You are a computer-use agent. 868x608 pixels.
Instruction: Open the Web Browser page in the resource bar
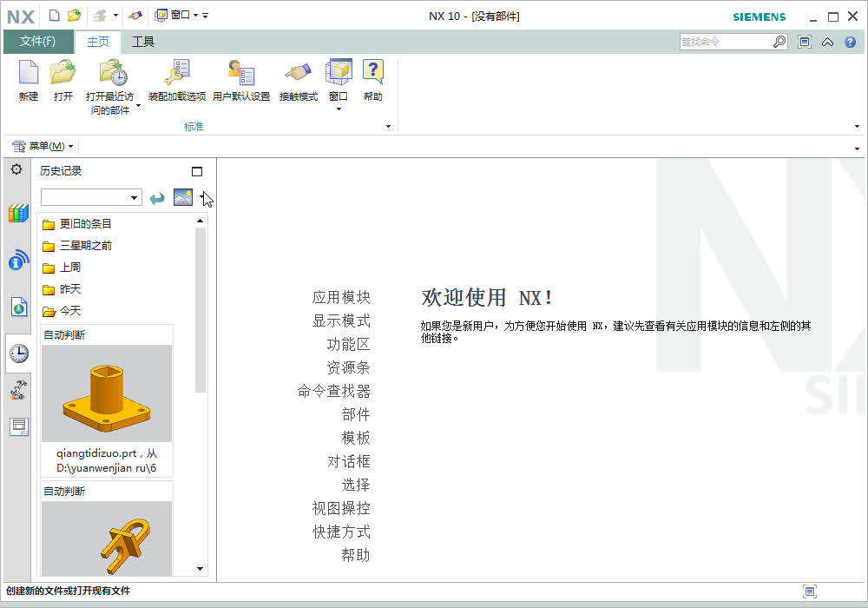(17, 307)
